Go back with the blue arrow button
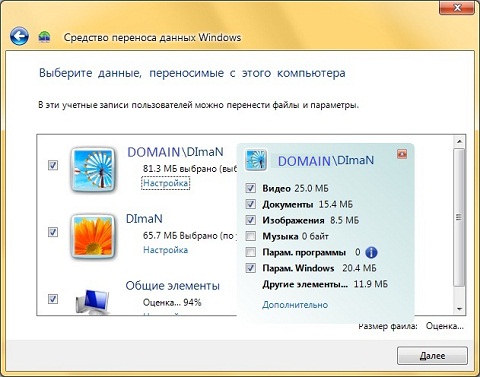Screen dimensions: 480x377 click(x=19, y=36)
